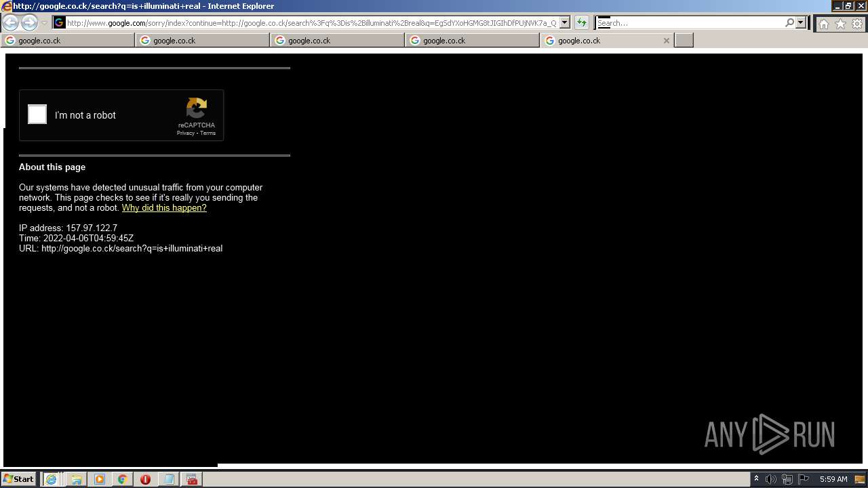
Task: Minimize the Internet Explorer window
Action: click(x=837, y=6)
